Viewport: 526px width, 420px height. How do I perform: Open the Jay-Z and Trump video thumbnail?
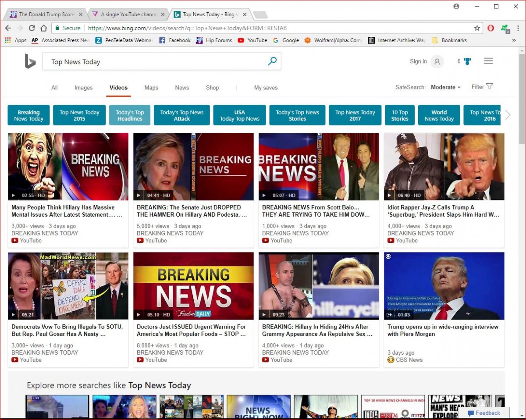(x=444, y=167)
